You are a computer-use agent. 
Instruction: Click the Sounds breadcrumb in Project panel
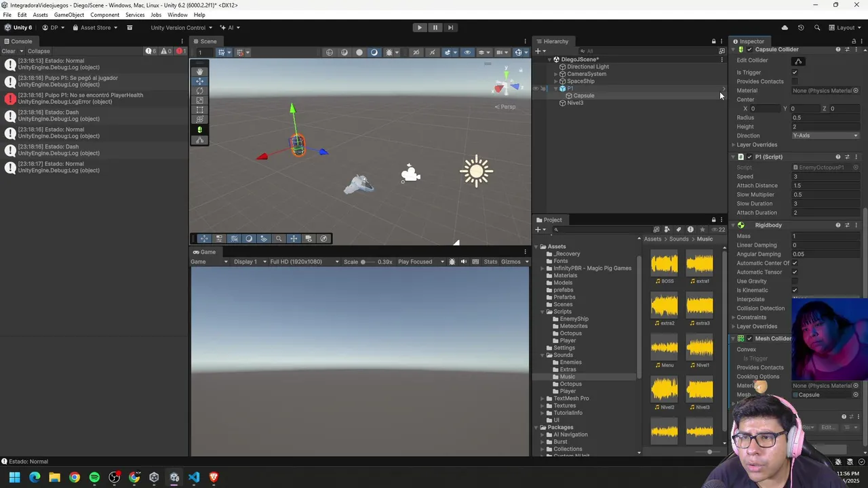679,239
